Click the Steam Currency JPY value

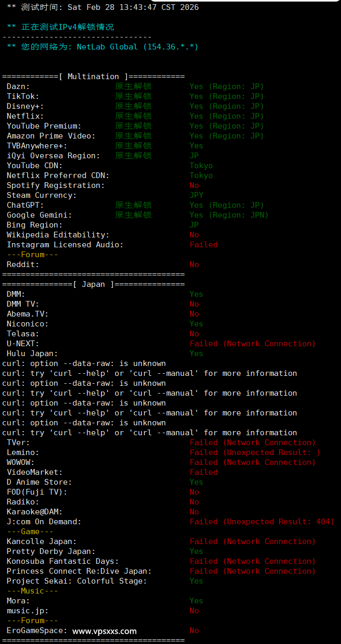196,195
